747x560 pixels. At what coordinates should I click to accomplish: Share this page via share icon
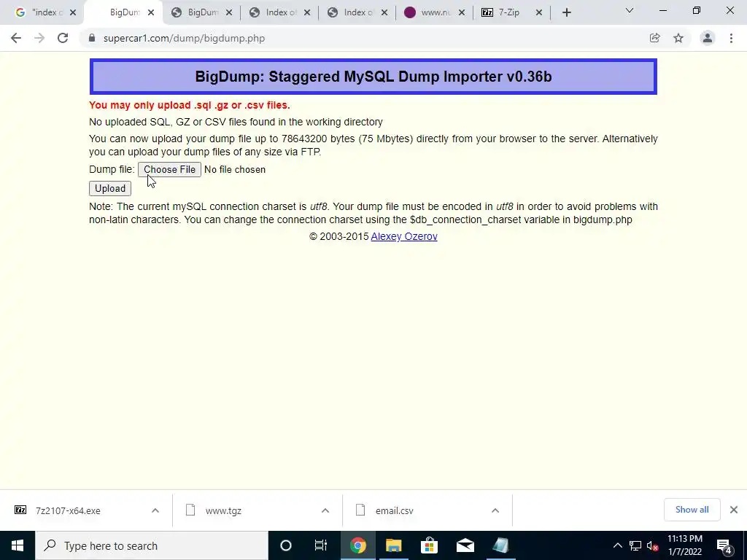tap(654, 38)
